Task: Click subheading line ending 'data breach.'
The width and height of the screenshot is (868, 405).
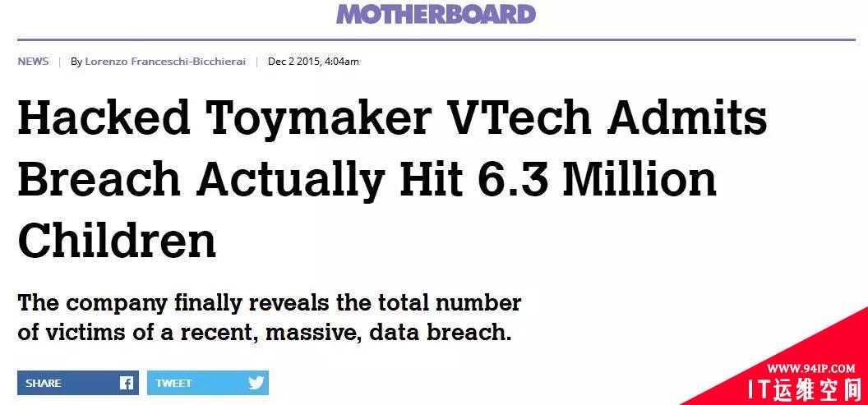Action: (264, 334)
